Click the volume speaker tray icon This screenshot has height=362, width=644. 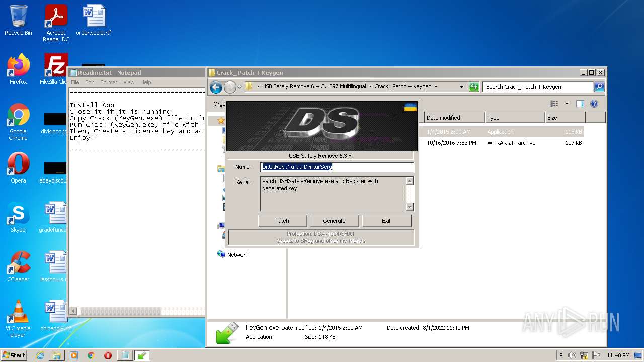(572, 355)
